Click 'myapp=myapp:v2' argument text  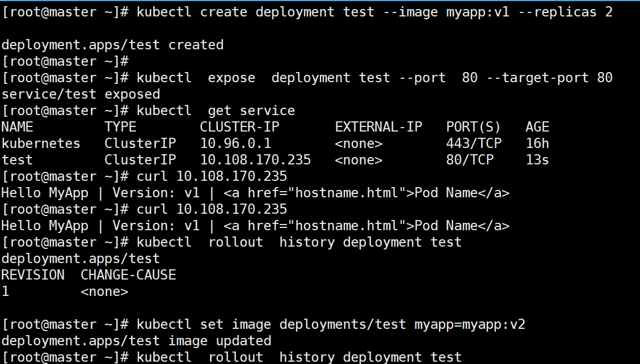(x=470, y=324)
